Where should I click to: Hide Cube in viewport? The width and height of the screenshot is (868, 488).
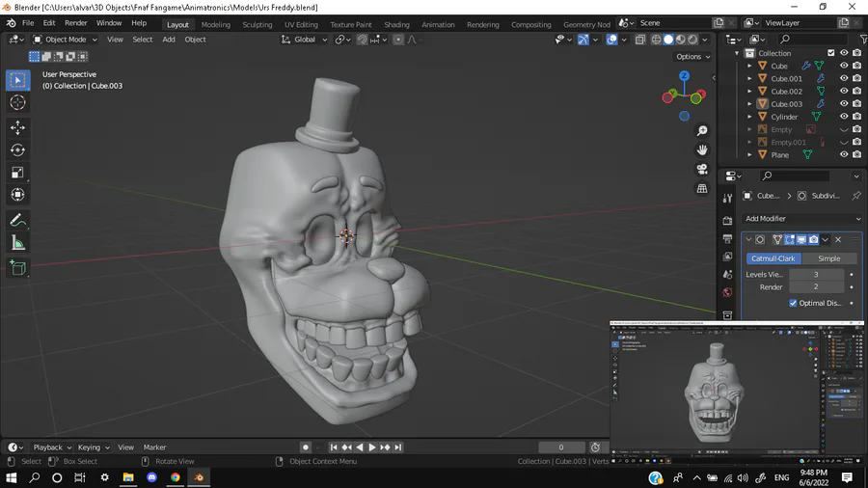(844, 66)
